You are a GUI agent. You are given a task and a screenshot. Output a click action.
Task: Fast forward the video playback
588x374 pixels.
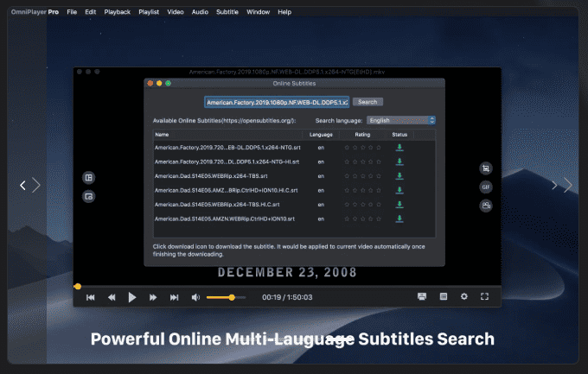click(153, 297)
